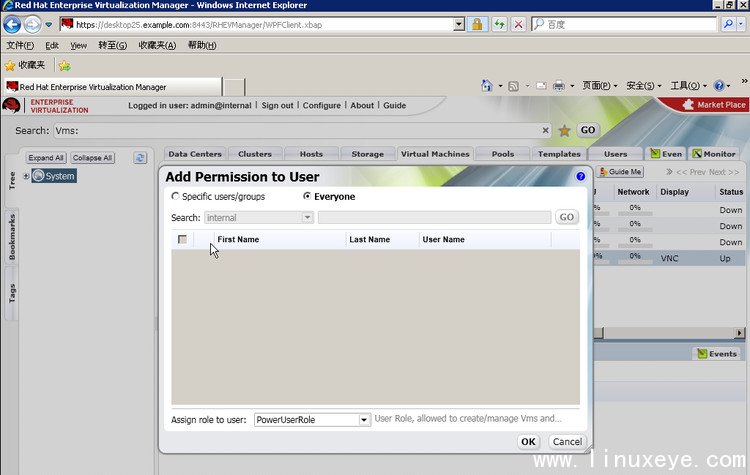Screen dimensions: 750x475
Task: Cancel the Add Permission dialog
Action: 567,442
